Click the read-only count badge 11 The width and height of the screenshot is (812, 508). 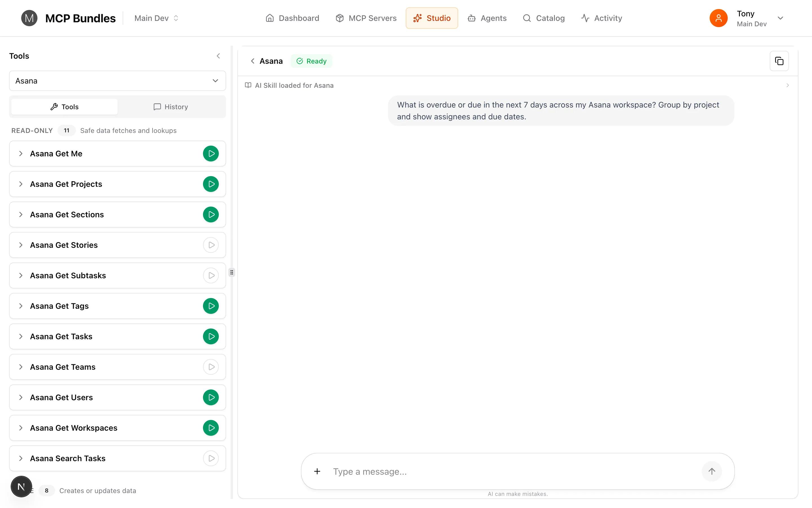click(x=67, y=131)
